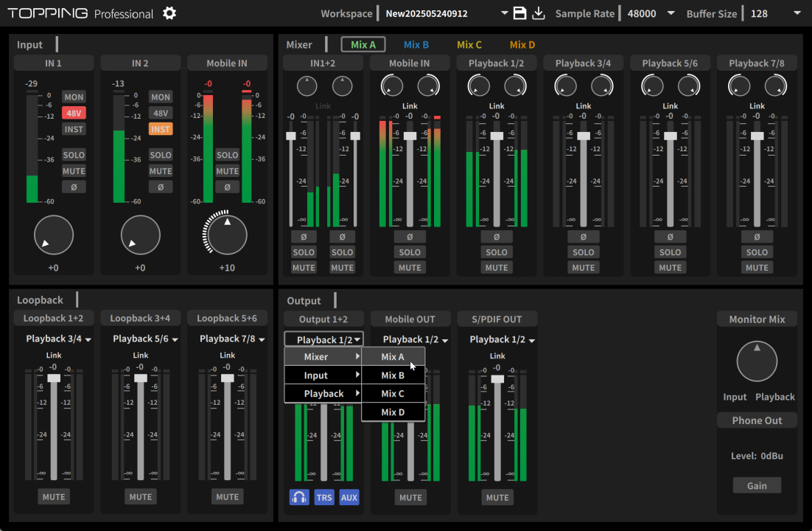Invert phase on mixer Mobile IN channel

(410, 237)
